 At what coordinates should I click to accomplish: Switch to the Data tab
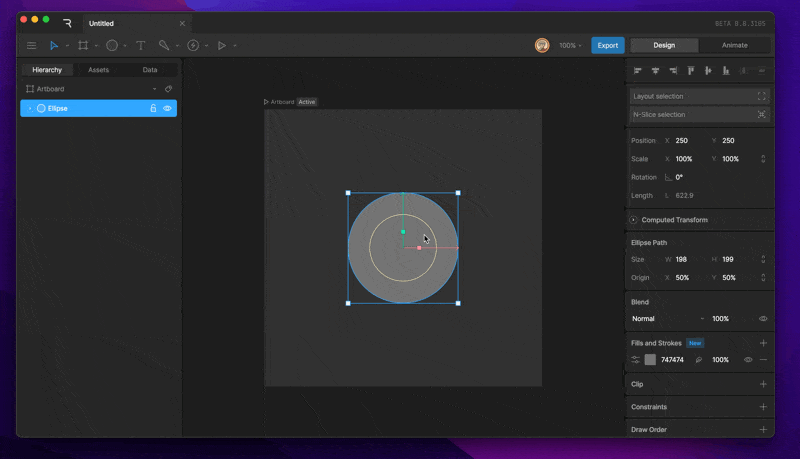tap(150, 70)
